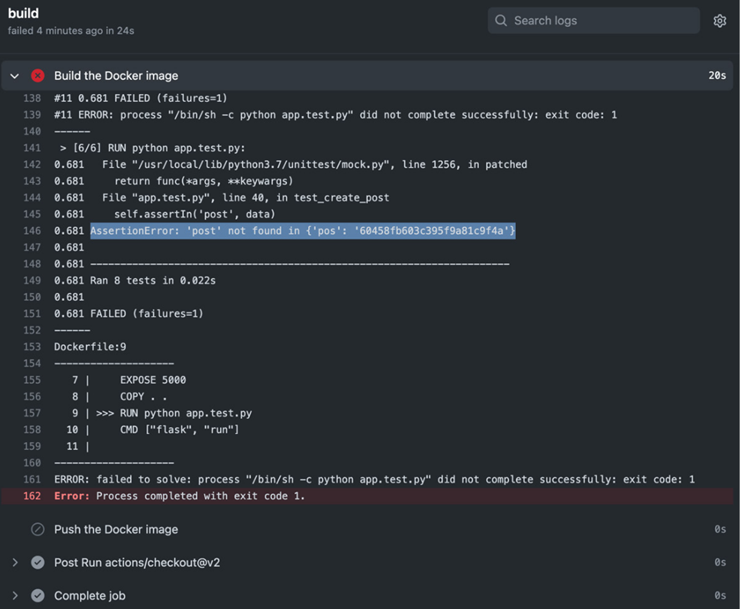This screenshot has width=741, height=609.
Task: Select log line number 157
Action: (32, 413)
